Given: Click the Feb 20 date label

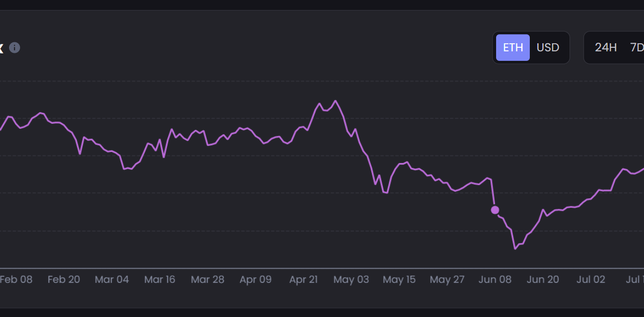Looking at the screenshot, I should tap(64, 279).
